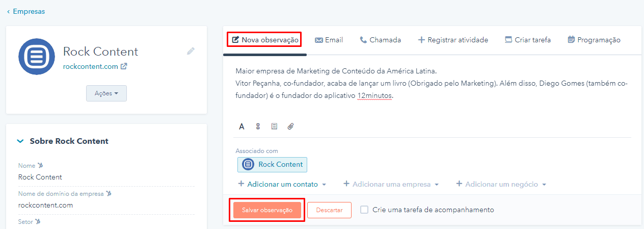Click the HubSpot sprocket icon beside Nome
644x229 pixels.
coord(40,165)
